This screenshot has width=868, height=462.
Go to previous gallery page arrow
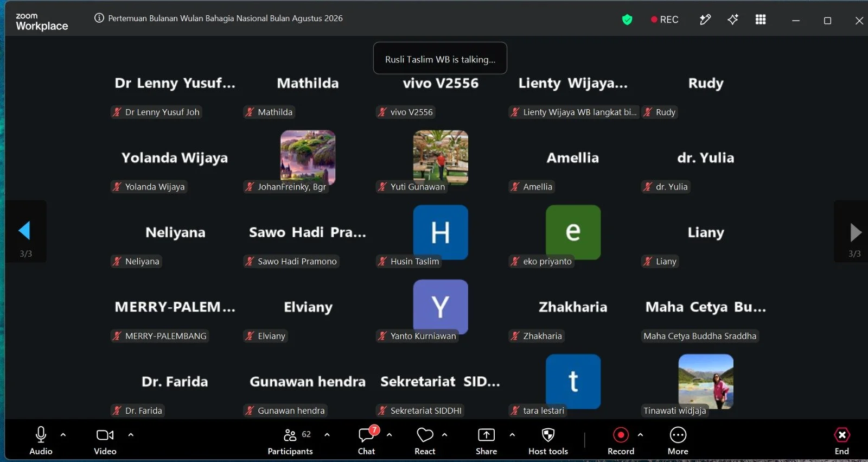tap(24, 231)
